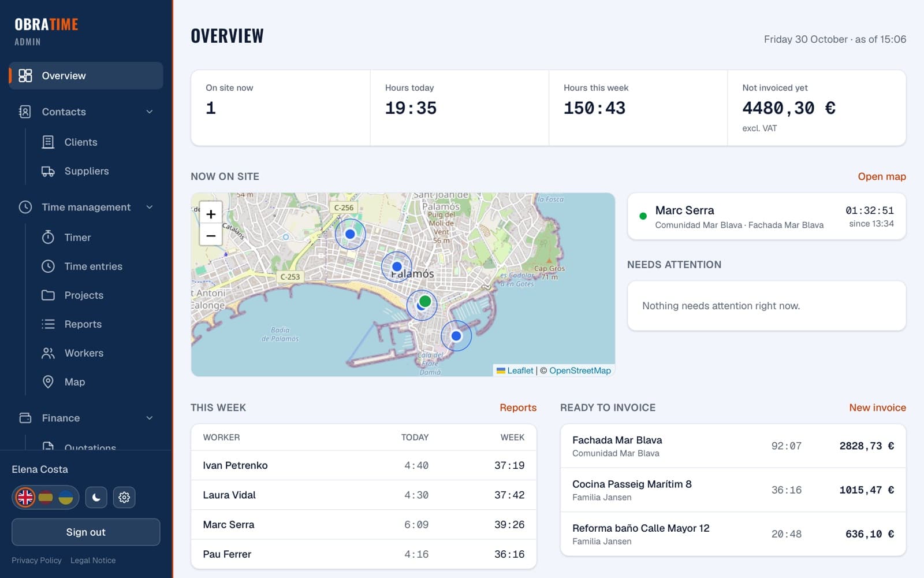Screen dimensions: 924x578
Task: Open Workers from the sidebar
Action: pos(84,353)
